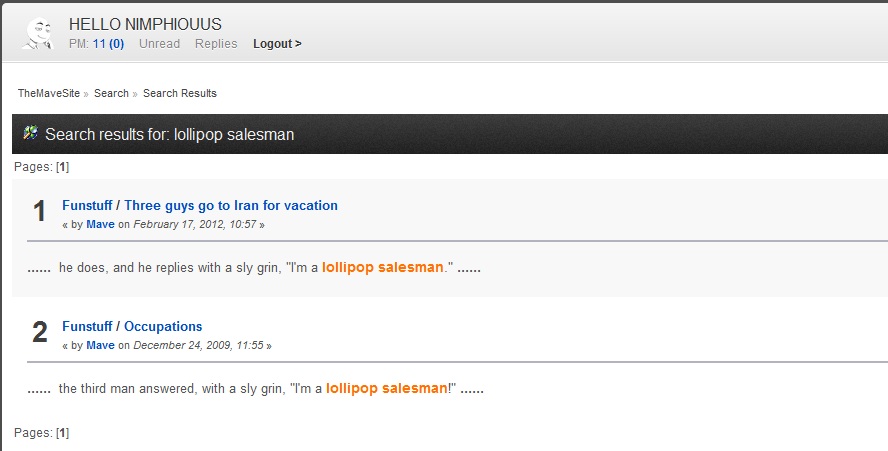Click the Logout link
Image resolution: width=888 pixels, height=451 pixels.
click(x=277, y=44)
